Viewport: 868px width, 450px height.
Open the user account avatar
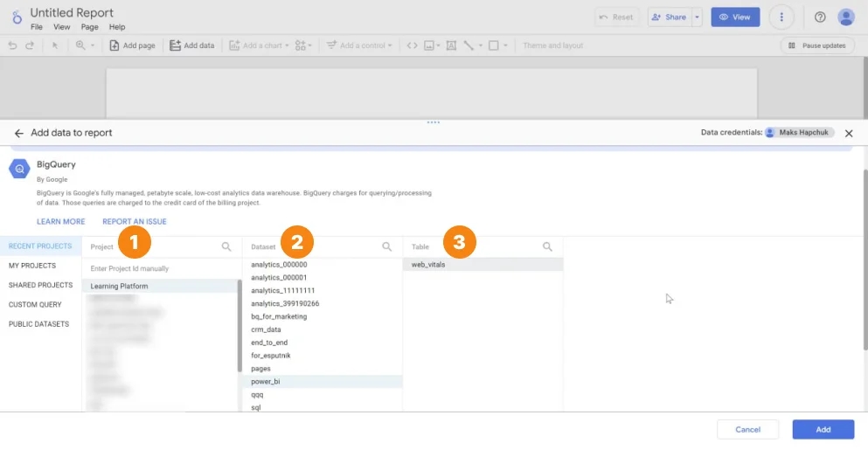[x=846, y=17]
